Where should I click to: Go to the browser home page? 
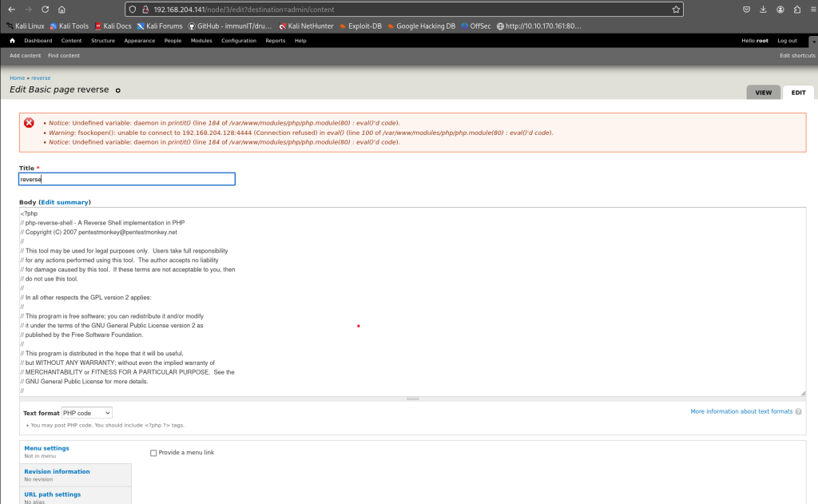tap(62, 10)
